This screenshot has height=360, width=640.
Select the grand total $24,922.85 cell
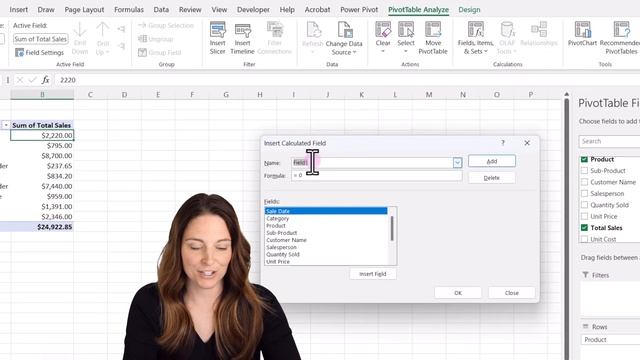[x=42, y=227]
